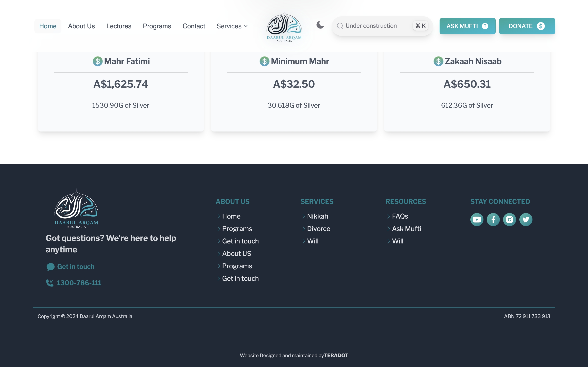Expand the Services dropdown menu
Image resolution: width=588 pixels, height=367 pixels.
click(x=232, y=26)
